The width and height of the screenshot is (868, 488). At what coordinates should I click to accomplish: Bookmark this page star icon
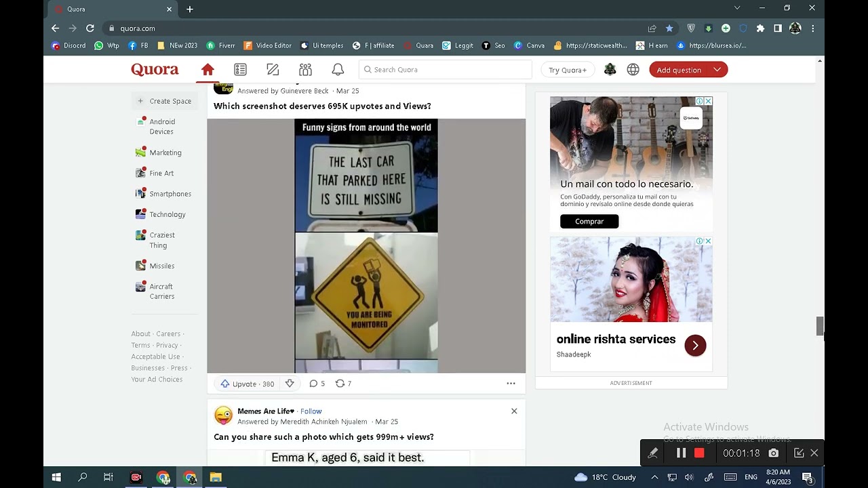[669, 28]
